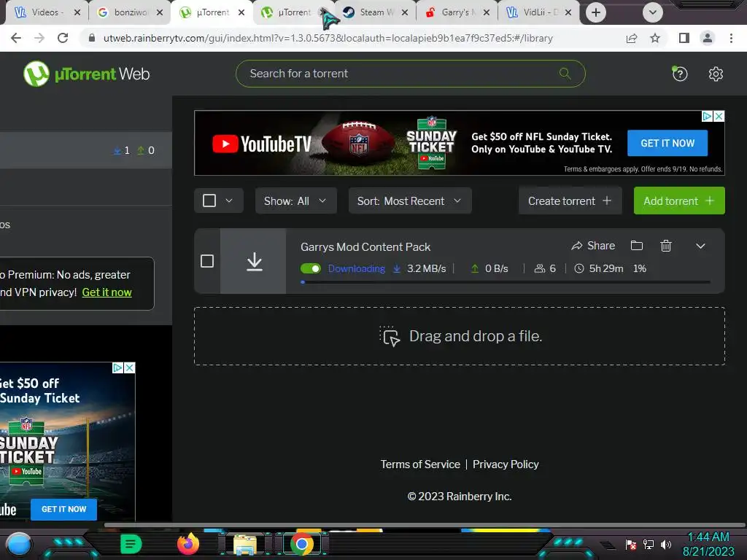Toggle the Downloading switch off

click(x=311, y=268)
